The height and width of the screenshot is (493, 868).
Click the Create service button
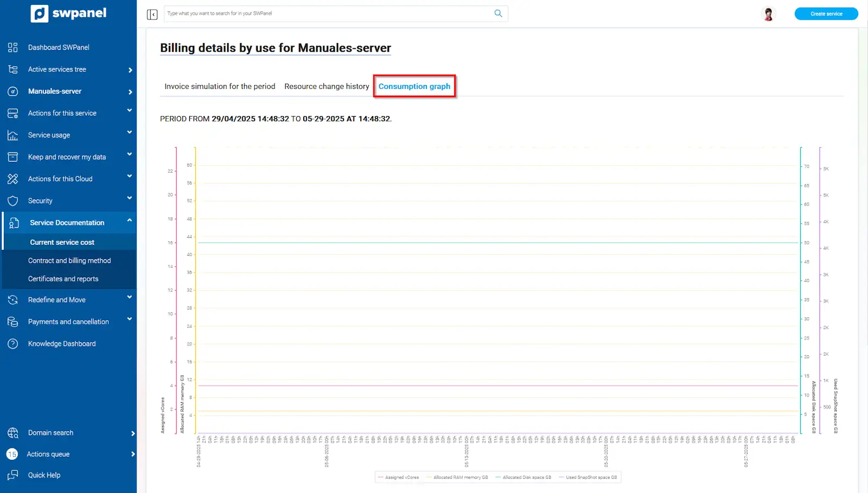coord(826,14)
